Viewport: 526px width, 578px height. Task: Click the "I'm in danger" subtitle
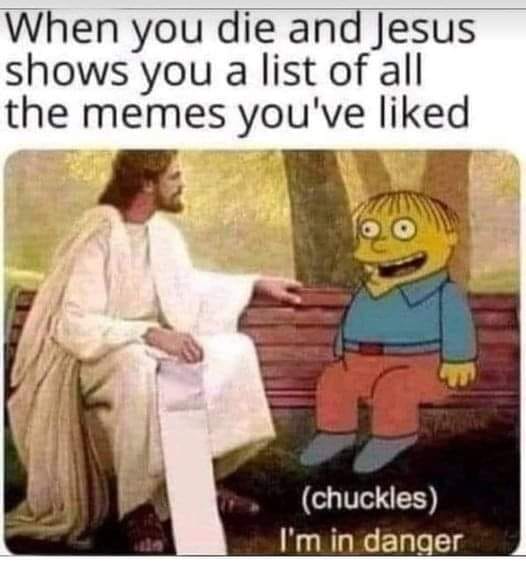pos(370,542)
